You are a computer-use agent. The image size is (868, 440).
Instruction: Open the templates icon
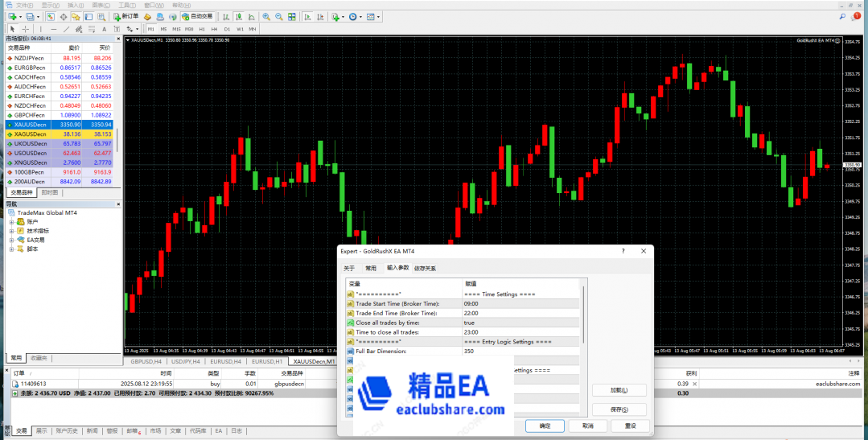click(370, 17)
